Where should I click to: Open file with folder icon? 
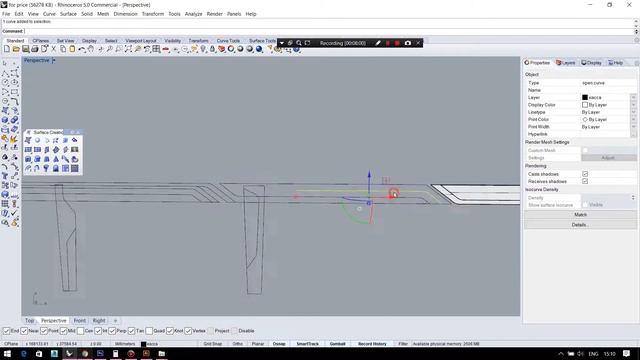pyautogui.click(x=16, y=49)
